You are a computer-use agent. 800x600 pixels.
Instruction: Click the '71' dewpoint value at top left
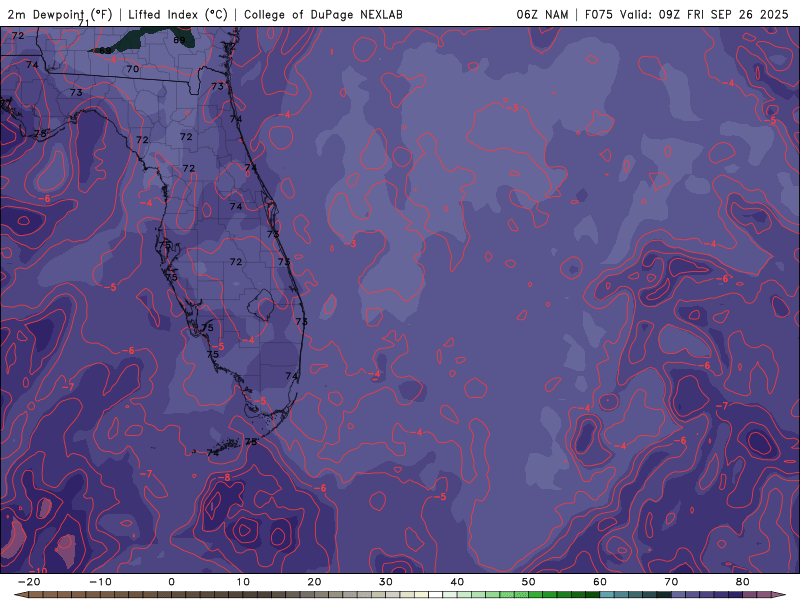click(x=84, y=23)
